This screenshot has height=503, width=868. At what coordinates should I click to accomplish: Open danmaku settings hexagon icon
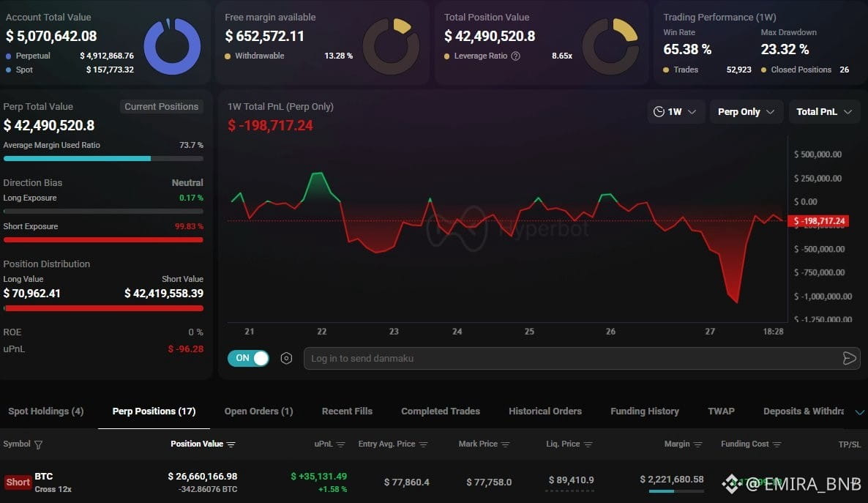[286, 359]
